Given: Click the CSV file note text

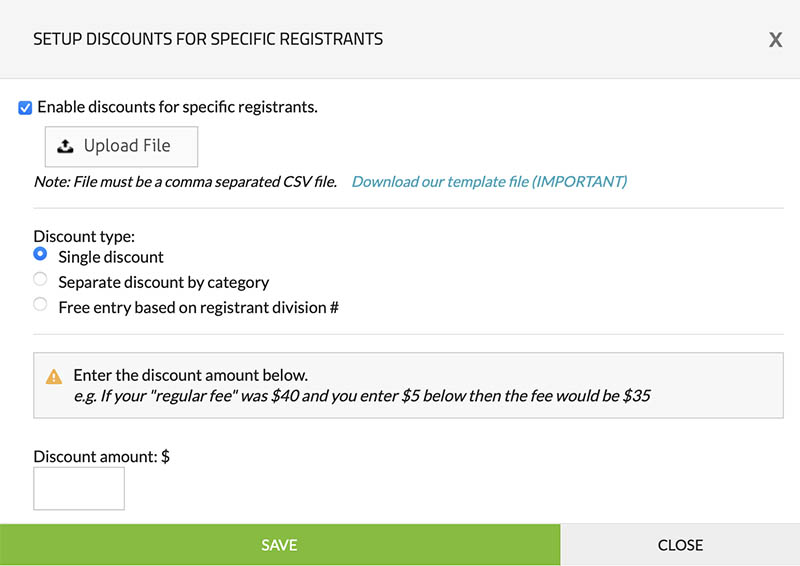Looking at the screenshot, I should pos(185,182).
